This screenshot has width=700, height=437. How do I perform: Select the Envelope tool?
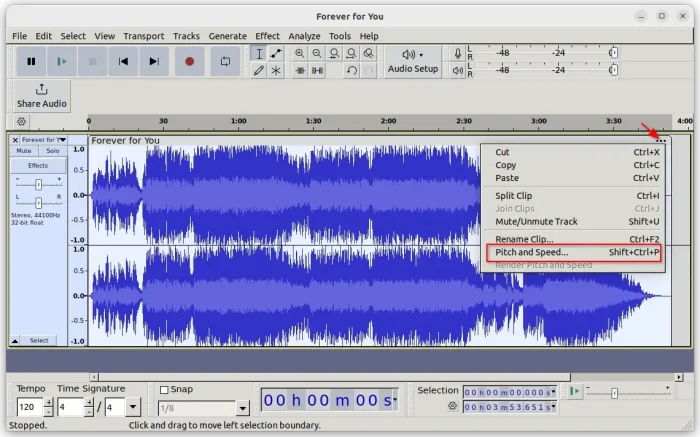pyautogui.click(x=276, y=53)
